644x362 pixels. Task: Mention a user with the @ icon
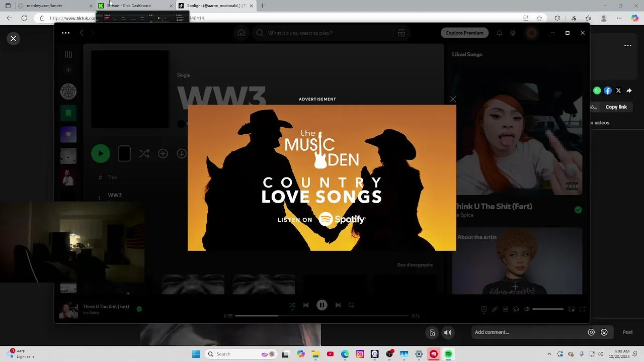[591, 332]
